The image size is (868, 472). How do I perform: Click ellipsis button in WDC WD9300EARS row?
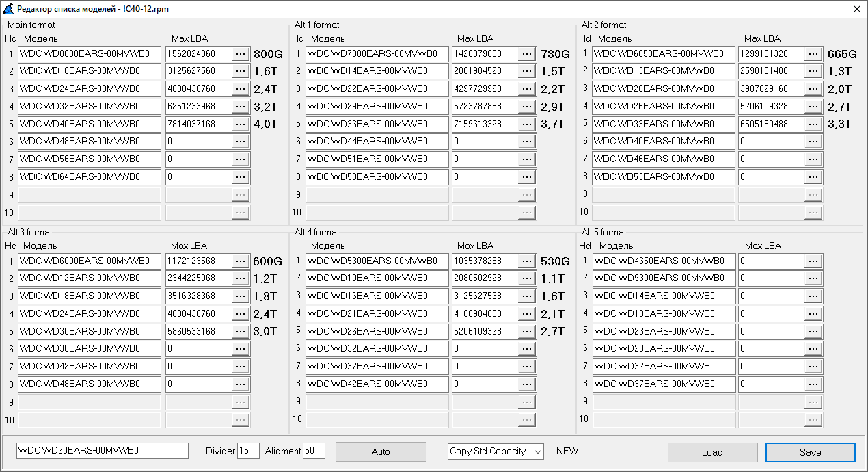click(813, 279)
